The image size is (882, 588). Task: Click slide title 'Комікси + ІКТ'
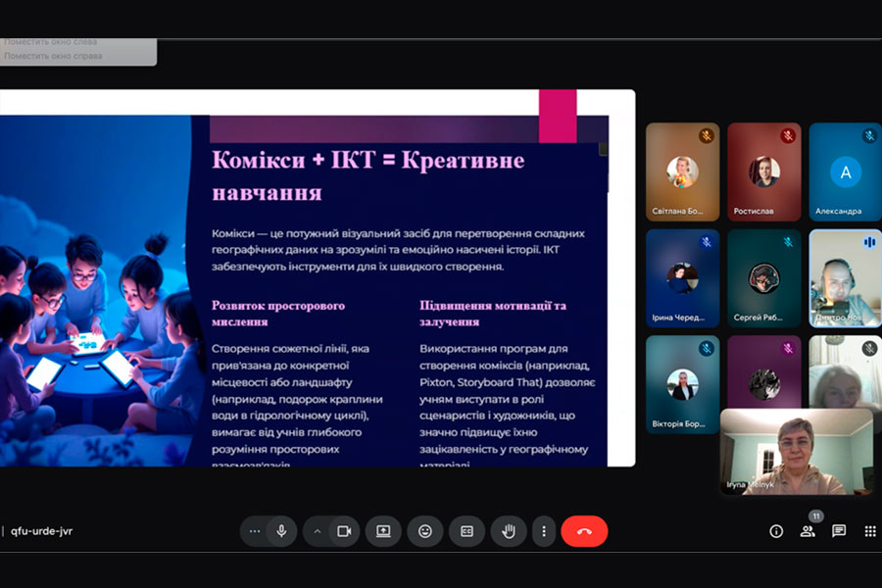point(293,161)
